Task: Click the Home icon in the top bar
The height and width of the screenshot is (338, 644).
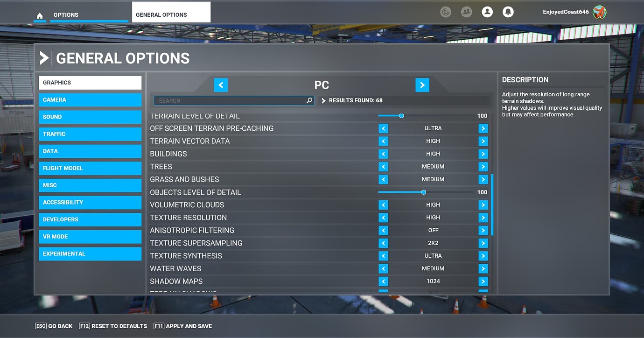Action: click(x=40, y=15)
